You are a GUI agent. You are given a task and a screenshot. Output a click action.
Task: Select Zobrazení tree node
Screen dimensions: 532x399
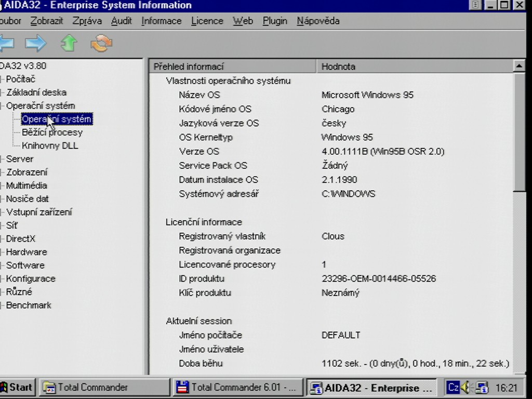[x=27, y=172]
